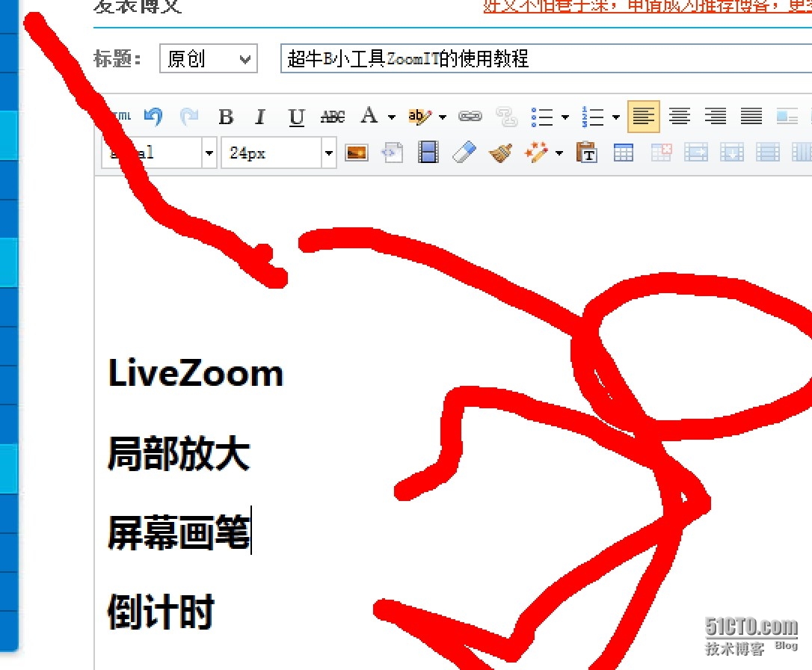
Task: Click the remove link icon
Action: [506, 117]
